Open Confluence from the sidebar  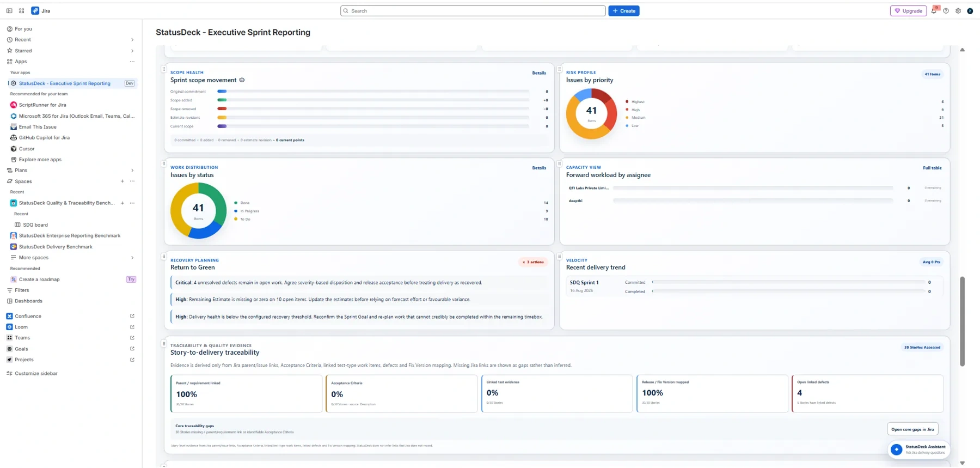click(28, 316)
